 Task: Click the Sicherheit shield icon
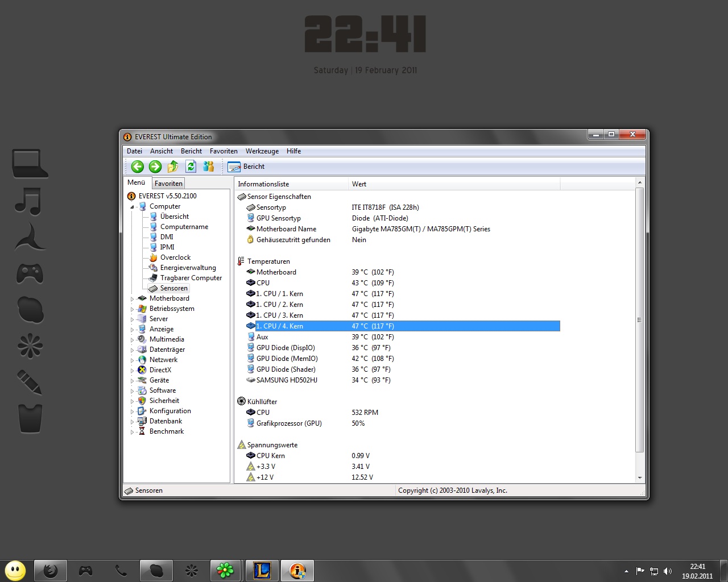tap(142, 401)
